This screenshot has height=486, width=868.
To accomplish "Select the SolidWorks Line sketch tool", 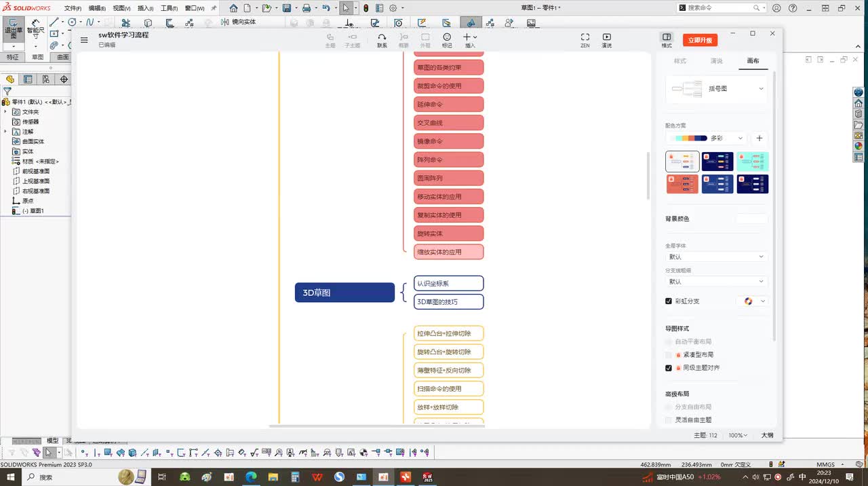I will (x=54, y=22).
